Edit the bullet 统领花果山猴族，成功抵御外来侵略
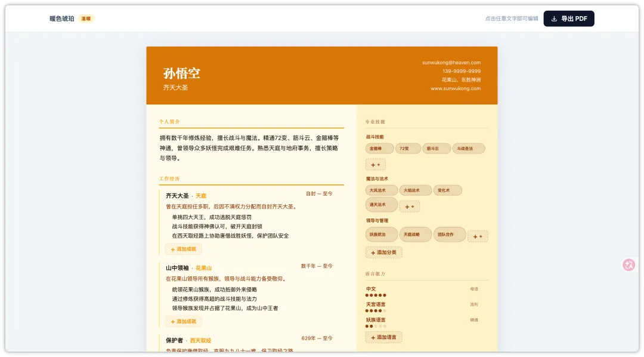644x357 pixels. (214, 290)
